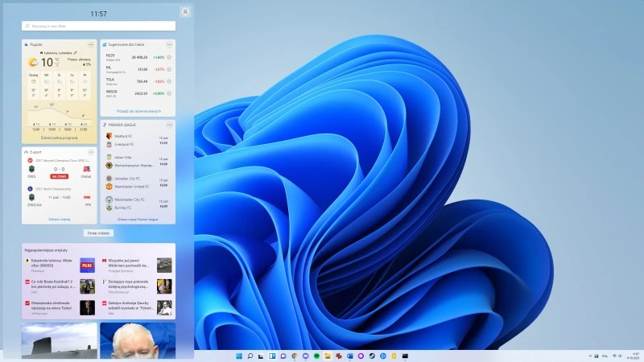Screen dimensions: 644x362
Task: Open live DWG 0-0 Valorant match
Action: point(59,170)
